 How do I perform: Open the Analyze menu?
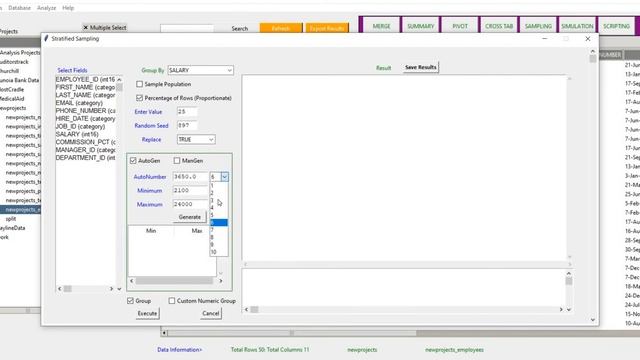click(46, 8)
